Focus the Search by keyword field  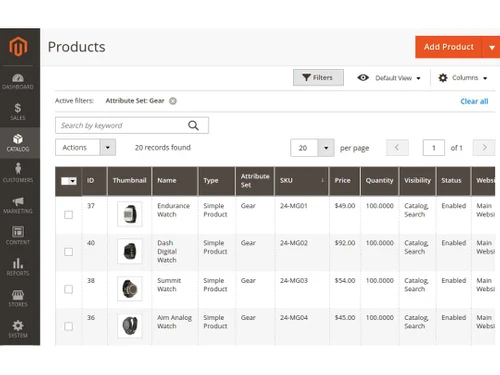[132, 125]
